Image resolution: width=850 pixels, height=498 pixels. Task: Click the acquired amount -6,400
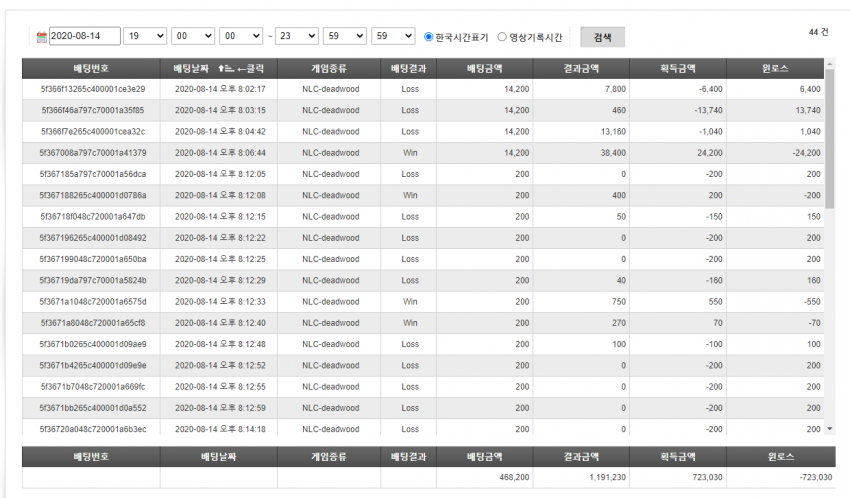(711, 89)
